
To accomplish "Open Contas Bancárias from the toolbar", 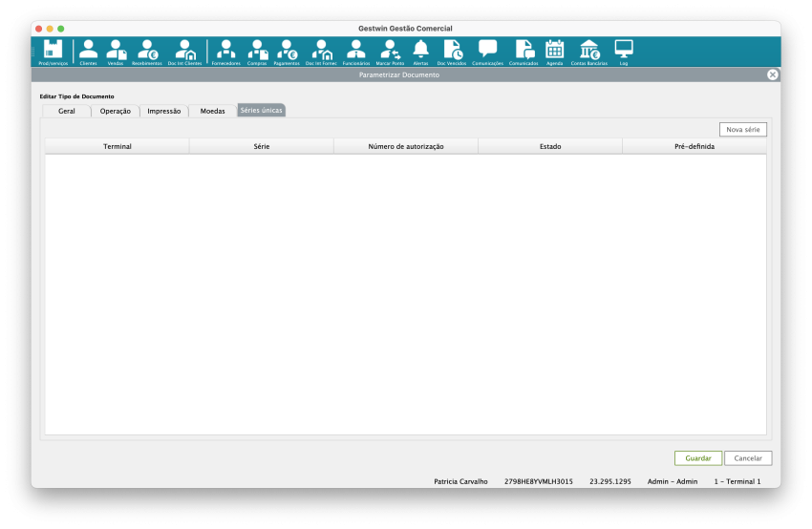I will 588,51.
